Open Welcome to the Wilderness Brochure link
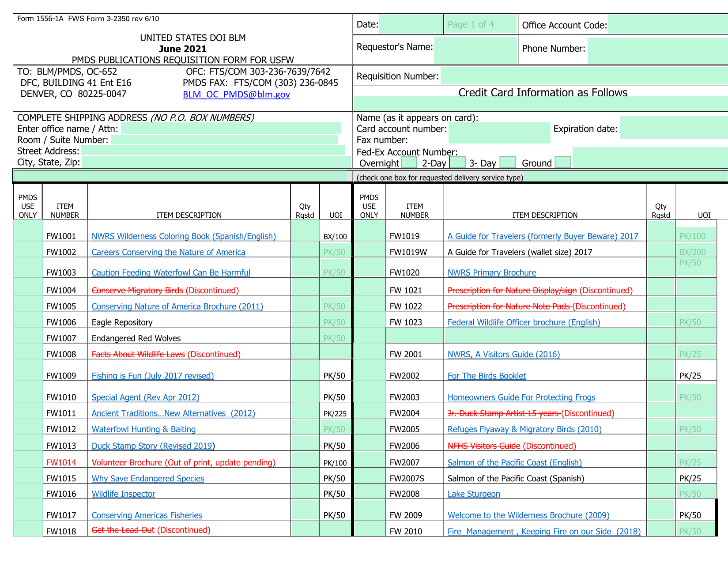728x563 pixels. [x=528, y=515]
